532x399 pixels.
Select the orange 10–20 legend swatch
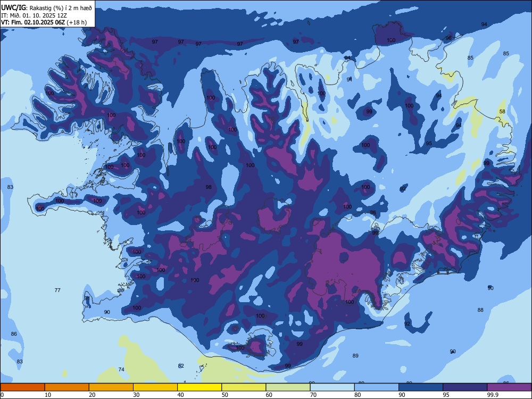coord(67,387)
